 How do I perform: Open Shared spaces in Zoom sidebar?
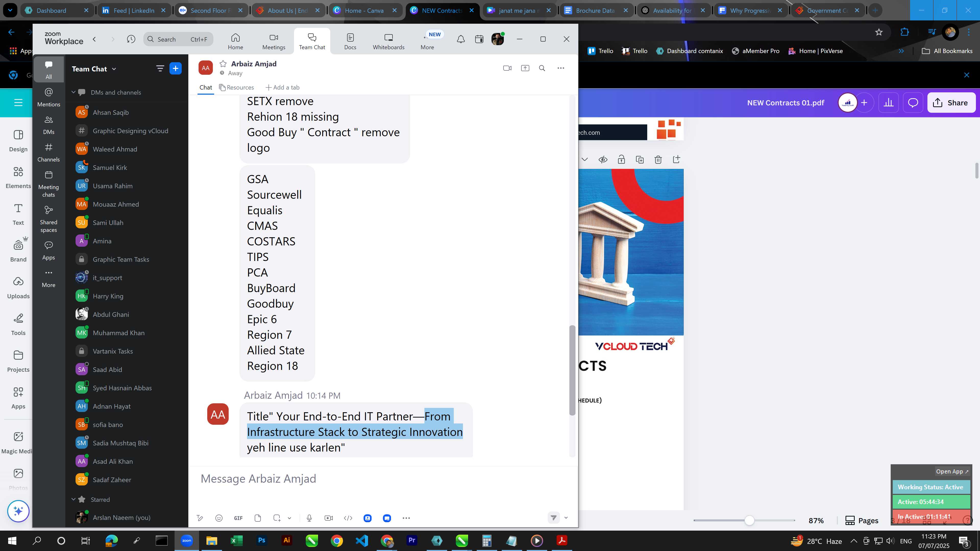click(x=49, y=219)
